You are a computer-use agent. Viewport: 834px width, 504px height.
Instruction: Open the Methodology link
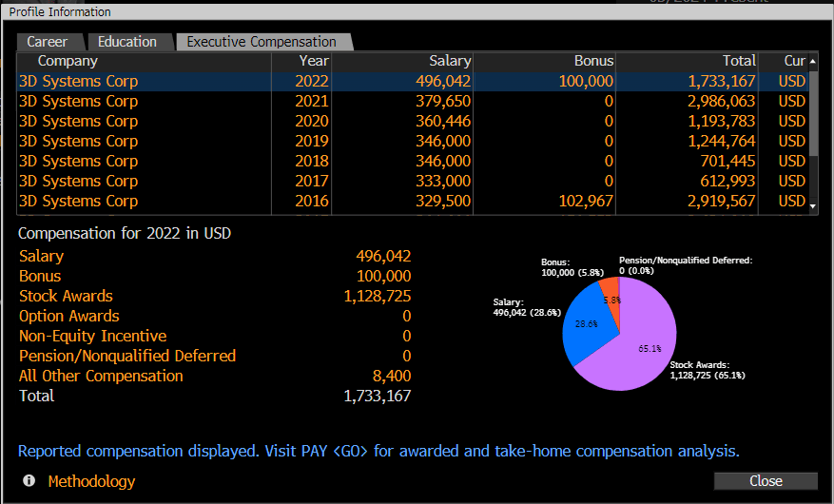[x=91, y=482]
